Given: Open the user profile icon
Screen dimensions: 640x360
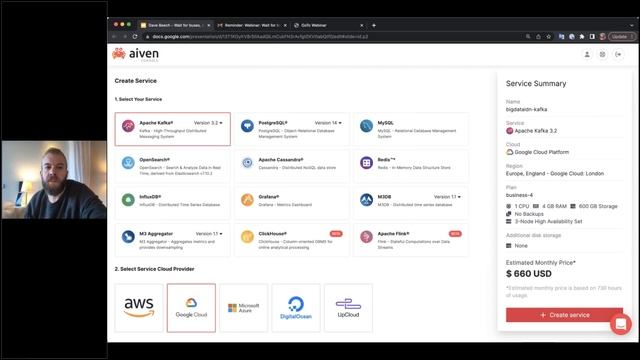Looking at the screenshot, I should tap(587, 54).
